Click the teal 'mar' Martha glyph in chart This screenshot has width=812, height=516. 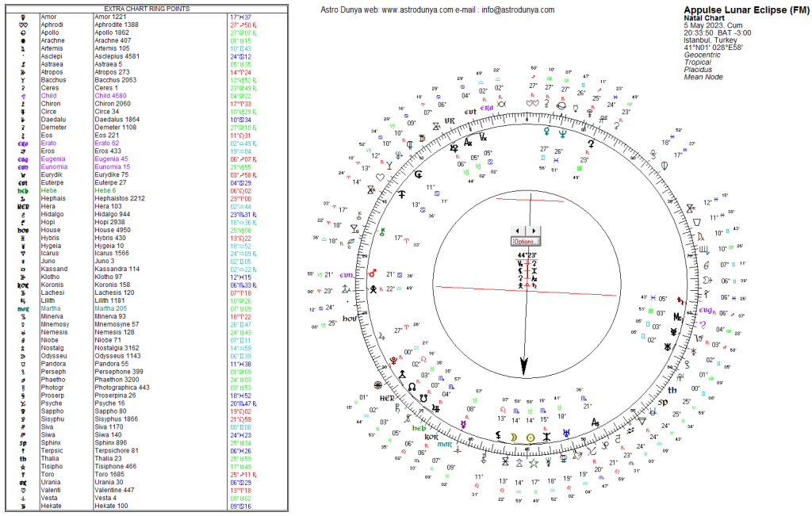click(x=445, y=444)
